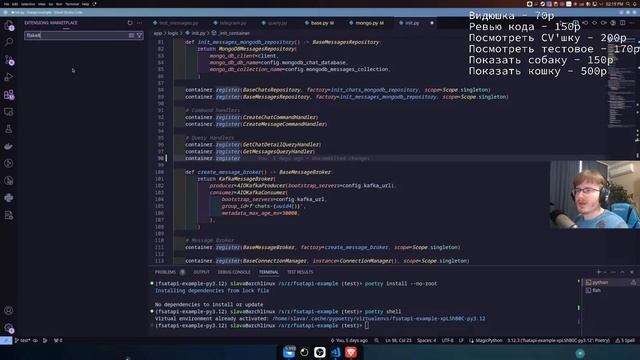Open the Accounts menu icon

pos(9,311)
